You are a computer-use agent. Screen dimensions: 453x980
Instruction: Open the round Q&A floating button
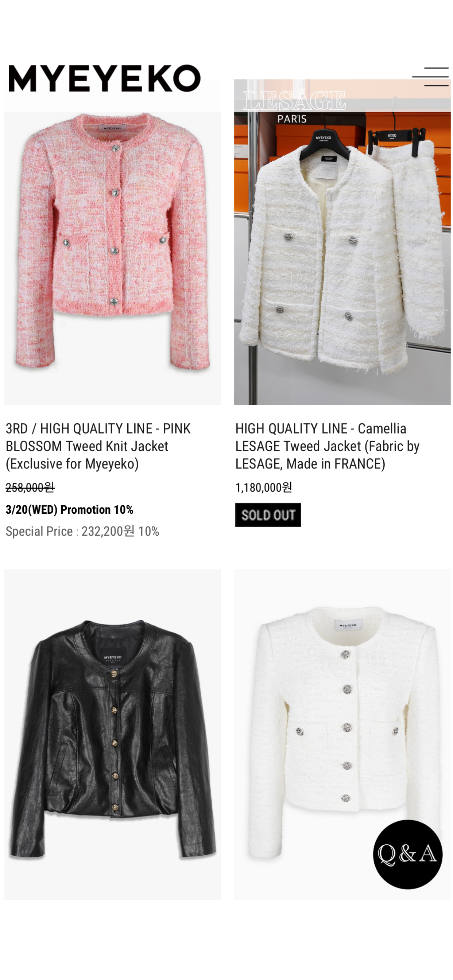tap(408, 854)
